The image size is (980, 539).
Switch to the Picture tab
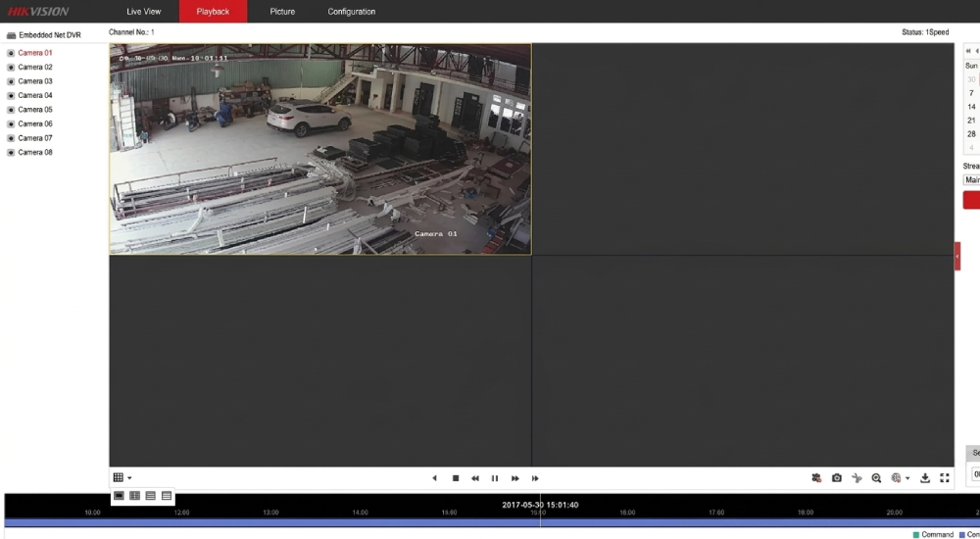click(x=282, y=11)
